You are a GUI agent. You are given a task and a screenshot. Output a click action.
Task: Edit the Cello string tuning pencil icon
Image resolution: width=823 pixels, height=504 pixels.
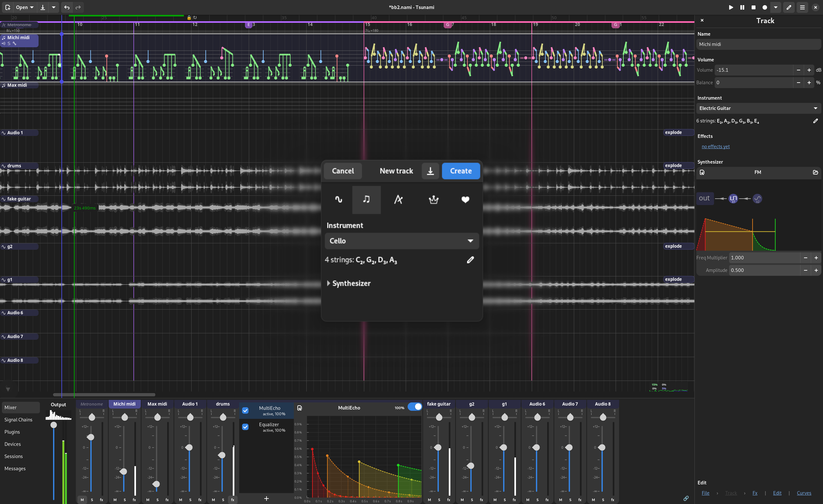470,259
